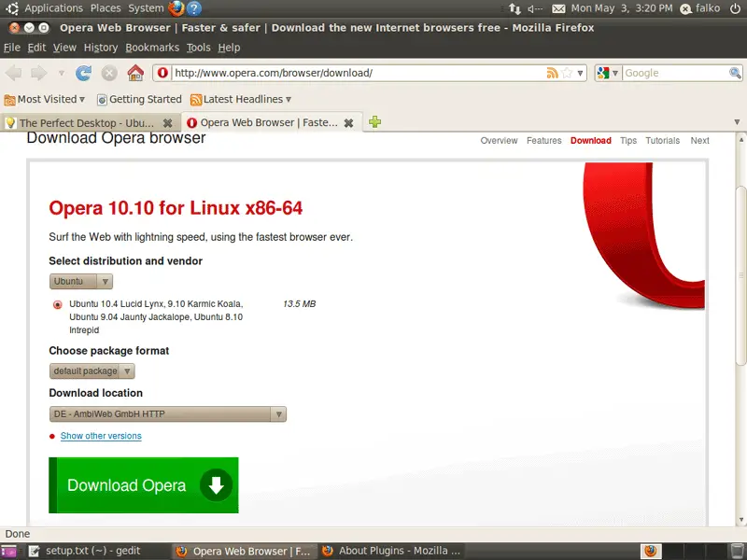Close the Opera Web Browser tab
The width and height of the screenshot is (747, 560).
(348, 122)
